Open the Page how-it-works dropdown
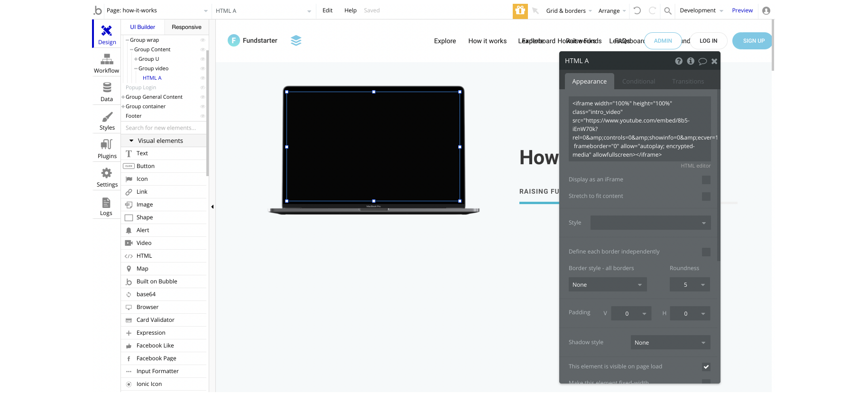 (157, 10)
